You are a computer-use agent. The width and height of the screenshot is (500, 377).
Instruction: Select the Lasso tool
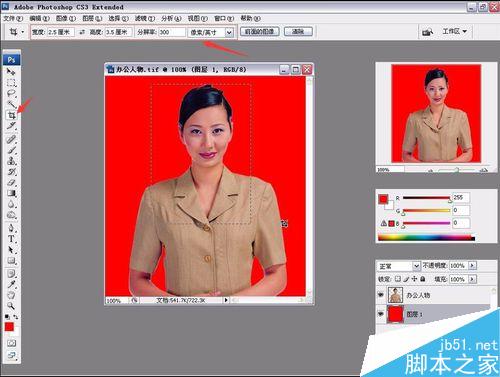point(12,93)
